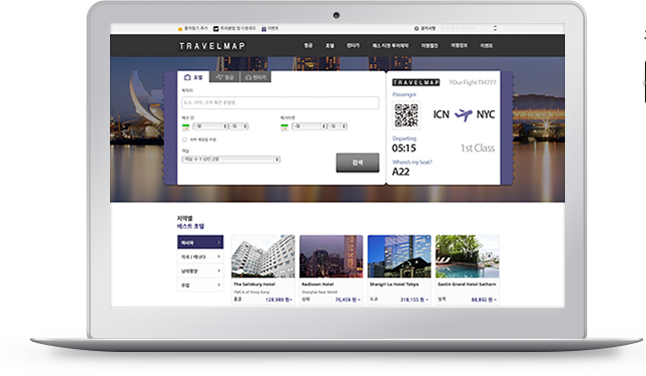Click the QR code on boarding pass

click(x=406, y=115)
